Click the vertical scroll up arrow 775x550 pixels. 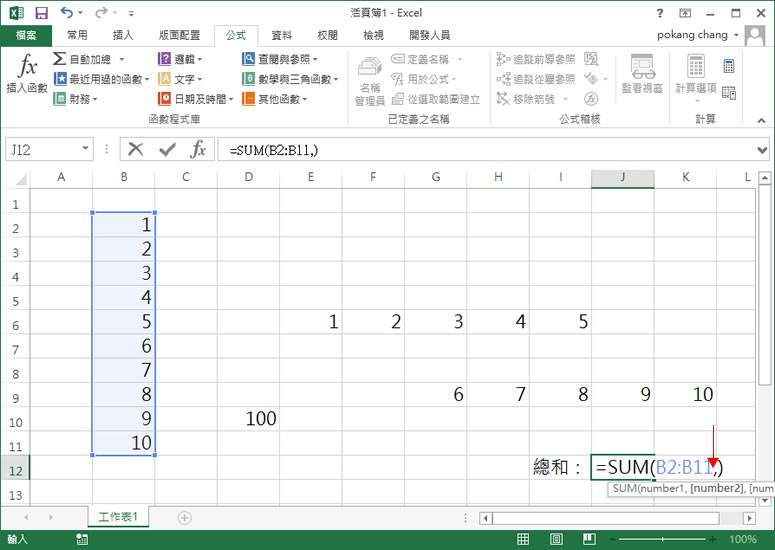click(x=764, y=177)
